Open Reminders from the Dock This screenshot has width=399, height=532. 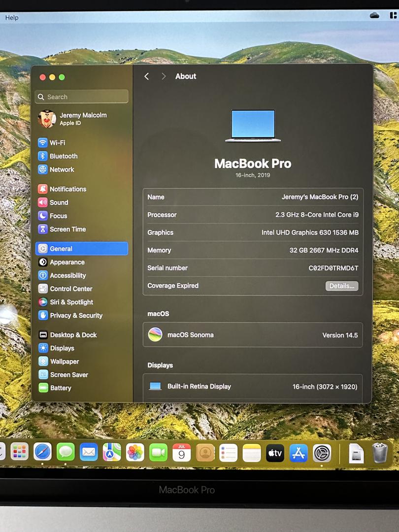[229, 453]
